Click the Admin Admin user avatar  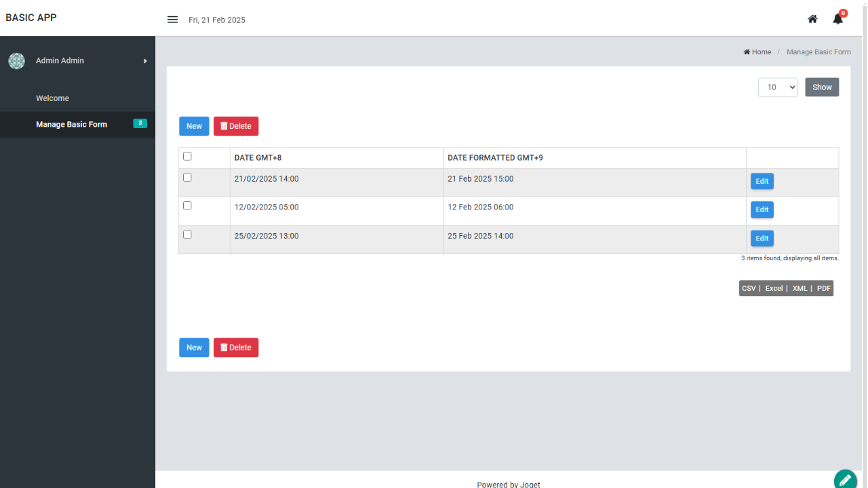(x=16, y=61)
